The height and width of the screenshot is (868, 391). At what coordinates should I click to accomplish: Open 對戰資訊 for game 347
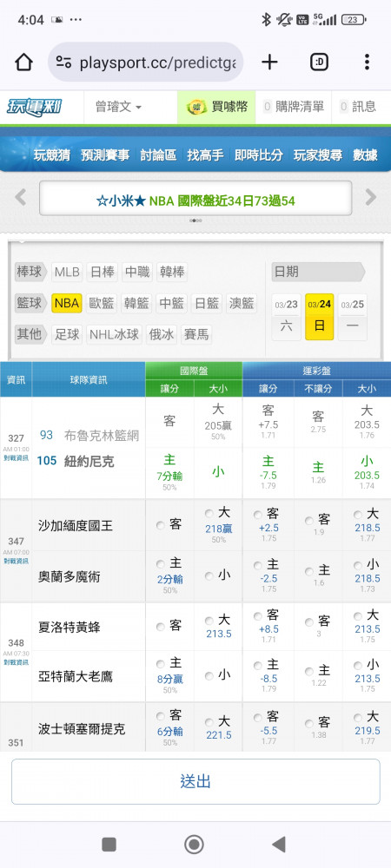[16, 561]
